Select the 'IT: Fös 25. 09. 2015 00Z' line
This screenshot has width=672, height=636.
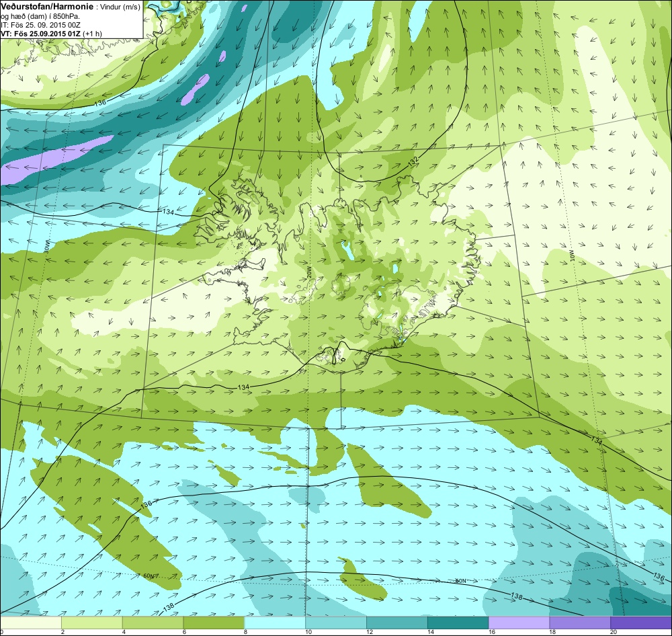[40, 25]
